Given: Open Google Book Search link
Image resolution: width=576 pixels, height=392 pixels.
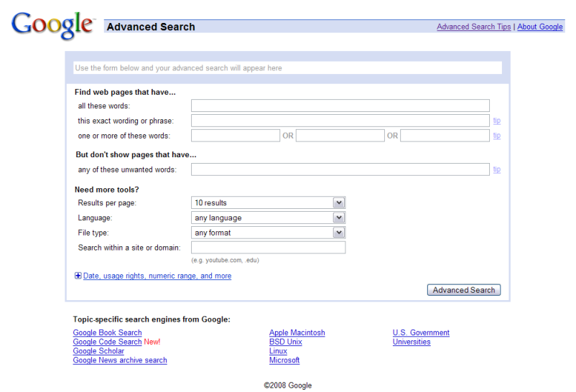Looking at the screenshot, I should coord(107,332).
